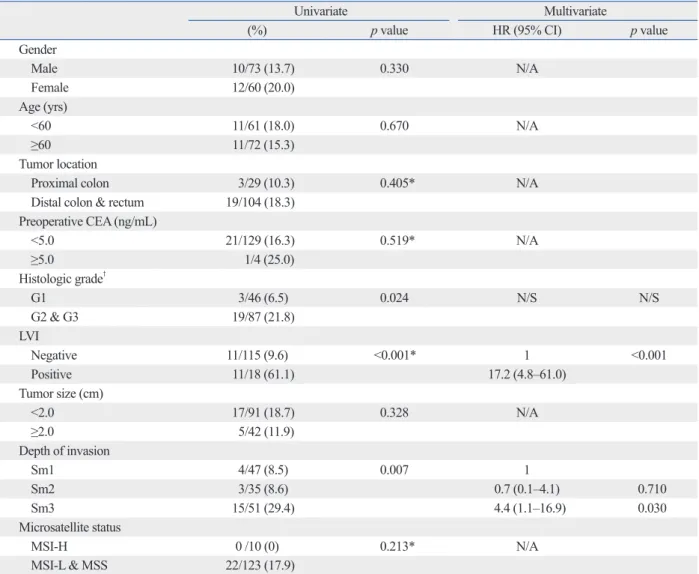Screen dimensions: 699x574
Task: Click the Gender row label
Action: click(38, 49)
